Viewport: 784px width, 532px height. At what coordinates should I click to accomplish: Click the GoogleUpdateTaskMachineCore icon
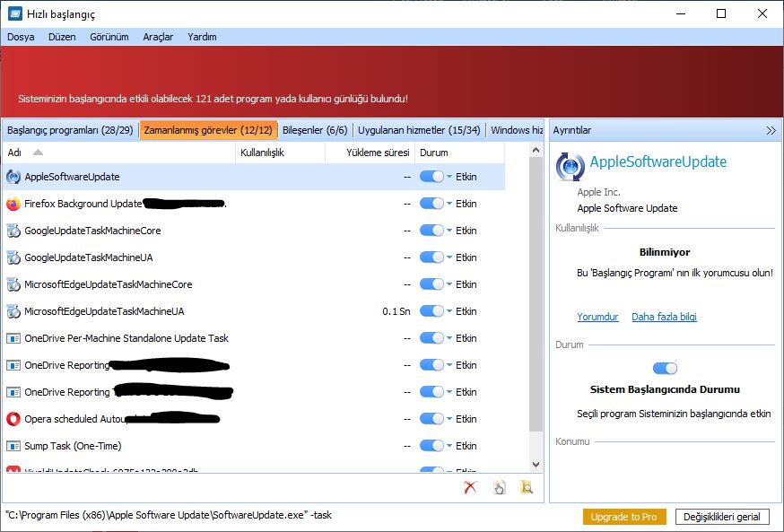pyautogui.click(x=13, y=231)
